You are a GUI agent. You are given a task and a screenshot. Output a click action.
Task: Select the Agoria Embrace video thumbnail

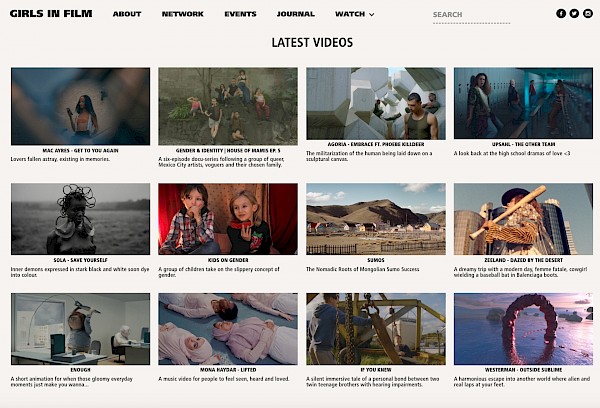(x=376, y=105)
